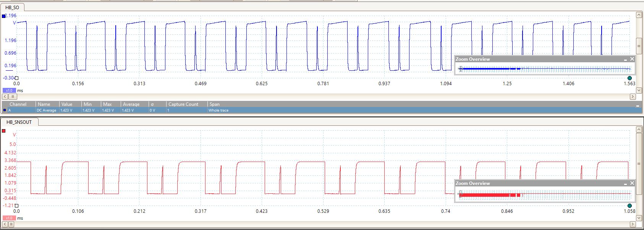Collapse the measurements table with its minimize icon
This screenshot has width=644, height=230.
(637, 106)
